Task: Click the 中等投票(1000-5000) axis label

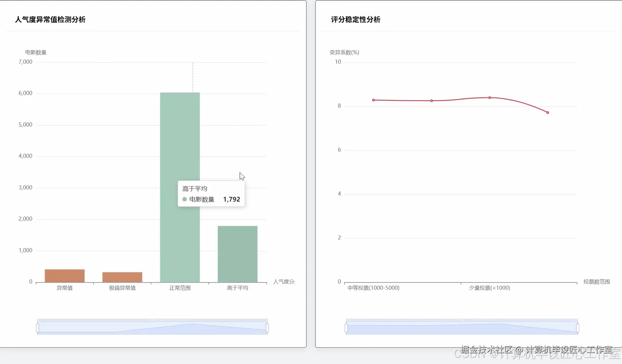Action: click(373, 288)
